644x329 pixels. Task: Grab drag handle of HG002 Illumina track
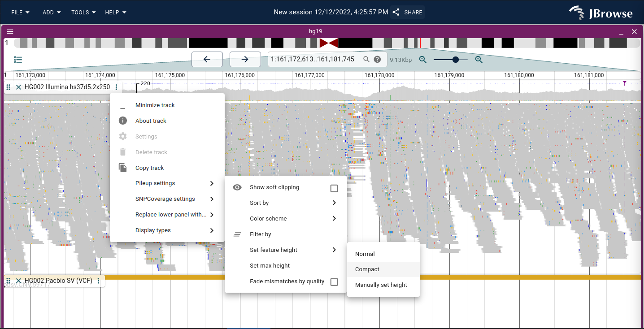(9, 87)
